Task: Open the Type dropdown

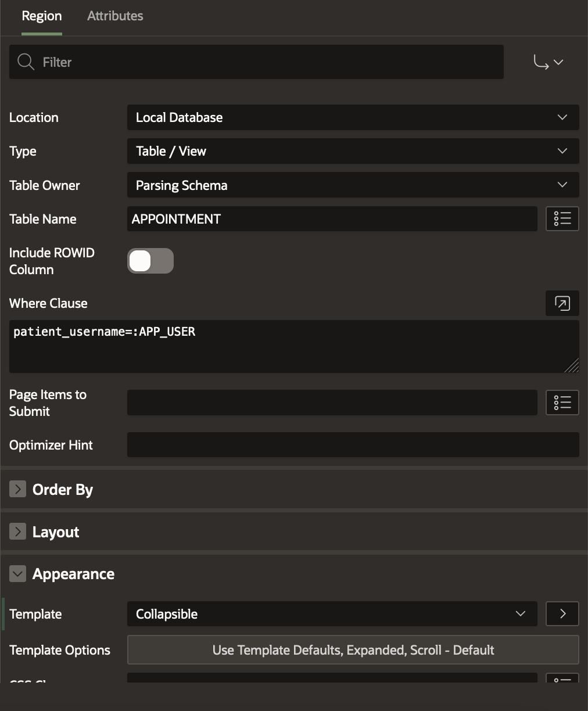Action: coord(353,151)
